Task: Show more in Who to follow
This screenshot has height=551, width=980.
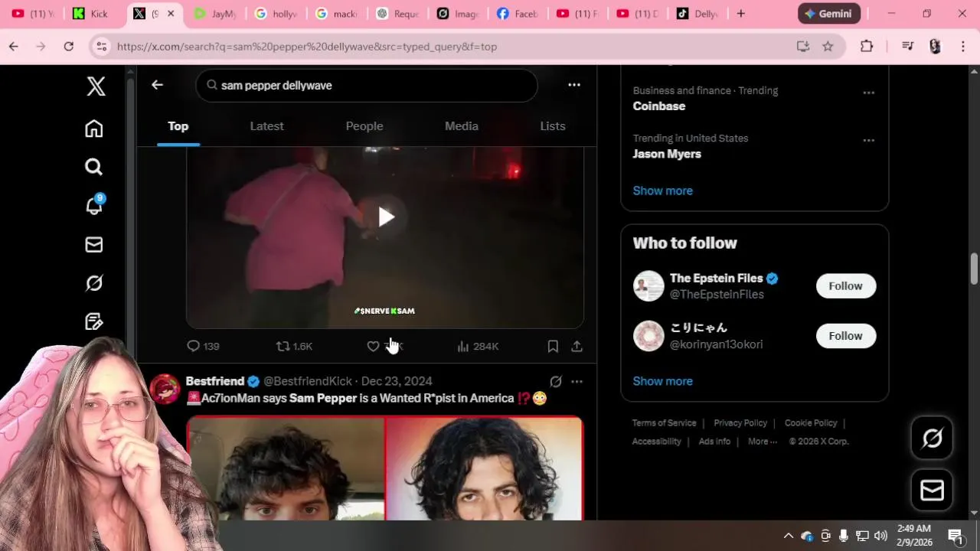Action: (663, 381)
